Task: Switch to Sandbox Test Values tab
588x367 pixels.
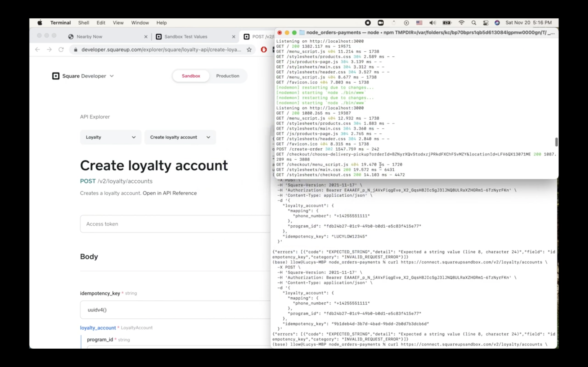Action: [186, 37]
